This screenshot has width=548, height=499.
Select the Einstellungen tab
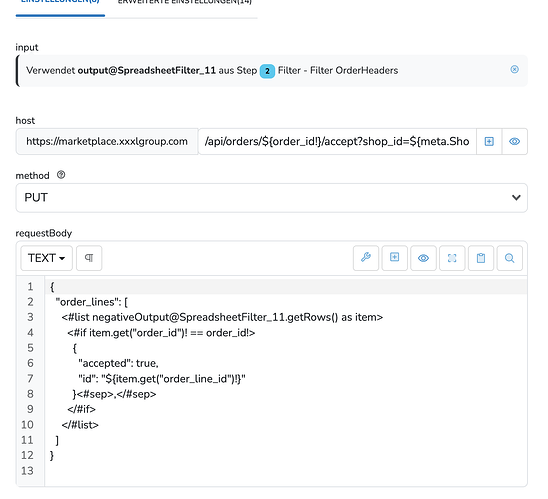pyautogui.click(x=60, y=2)
